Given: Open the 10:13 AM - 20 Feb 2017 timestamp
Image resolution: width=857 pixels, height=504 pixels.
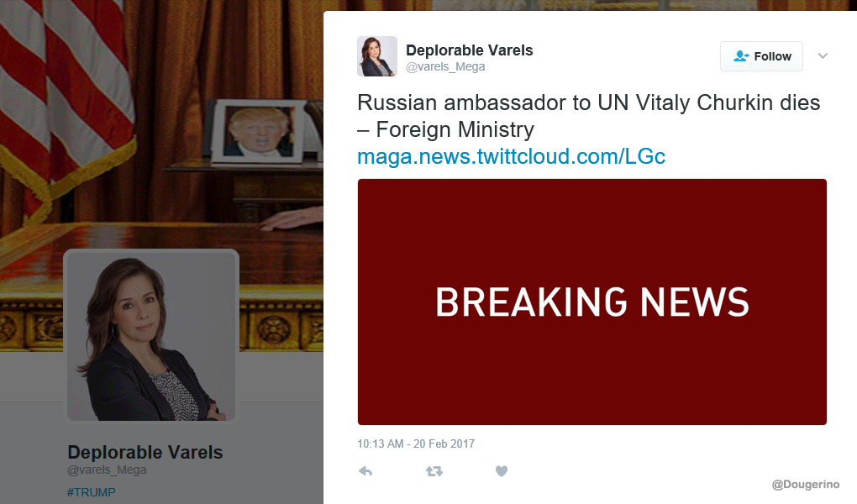Looking at the screenshot, I should pyautogui.click(x=416, y=444).
